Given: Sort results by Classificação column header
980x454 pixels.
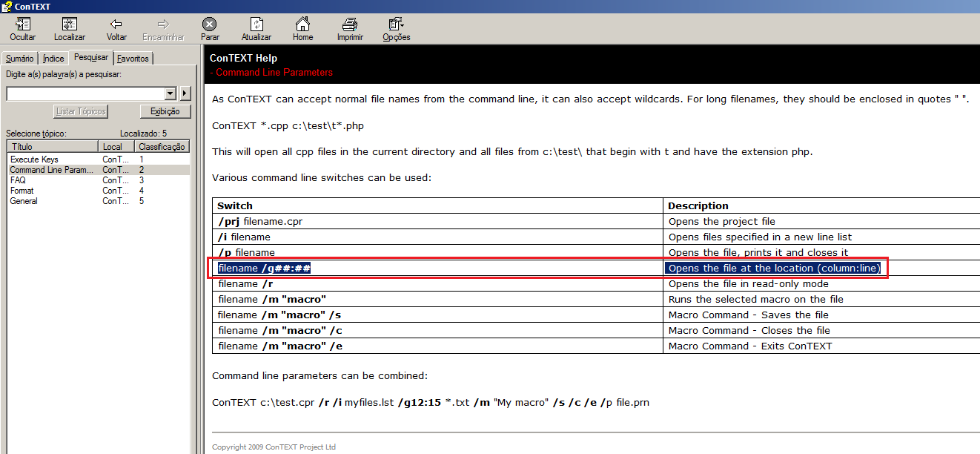Looking at the screenshot, I should (162, 147).
